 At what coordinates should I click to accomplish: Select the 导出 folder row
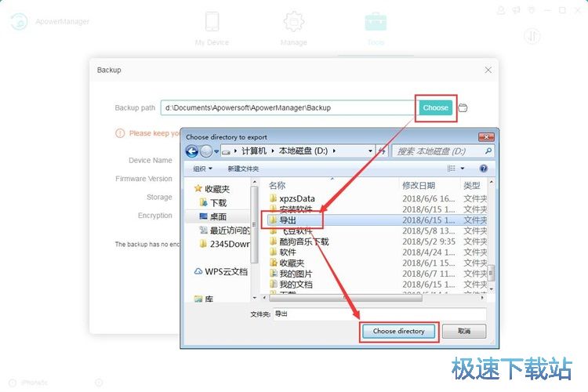tap(377, 220)
